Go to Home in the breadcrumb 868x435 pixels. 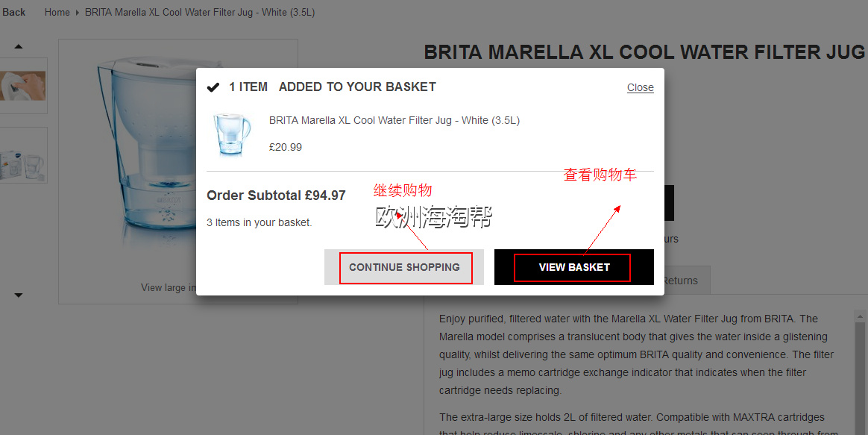point(57,12)
